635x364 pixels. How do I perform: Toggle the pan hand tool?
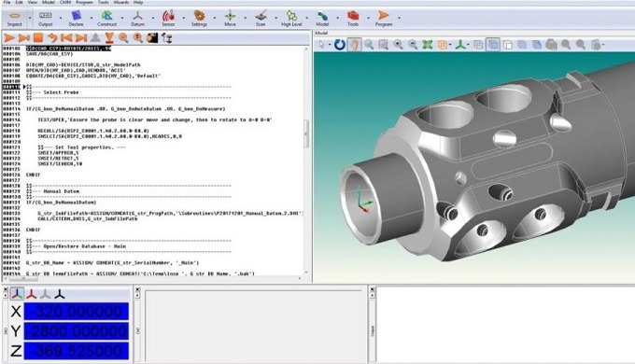tap(354, 45)
